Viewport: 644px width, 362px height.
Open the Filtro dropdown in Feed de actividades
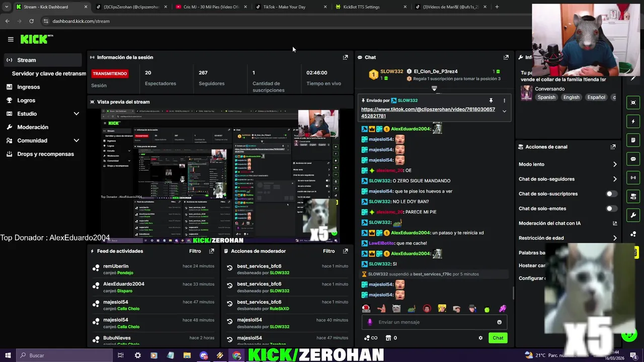(x=195, y=251)
